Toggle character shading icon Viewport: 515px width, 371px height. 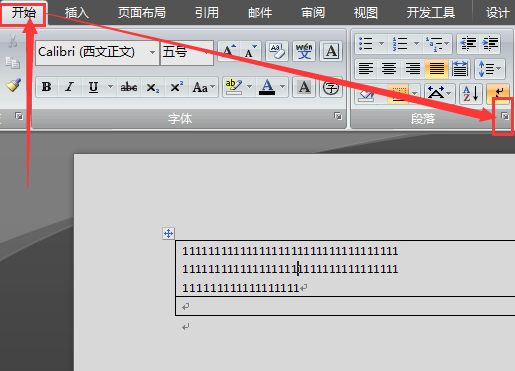(304, 87)
